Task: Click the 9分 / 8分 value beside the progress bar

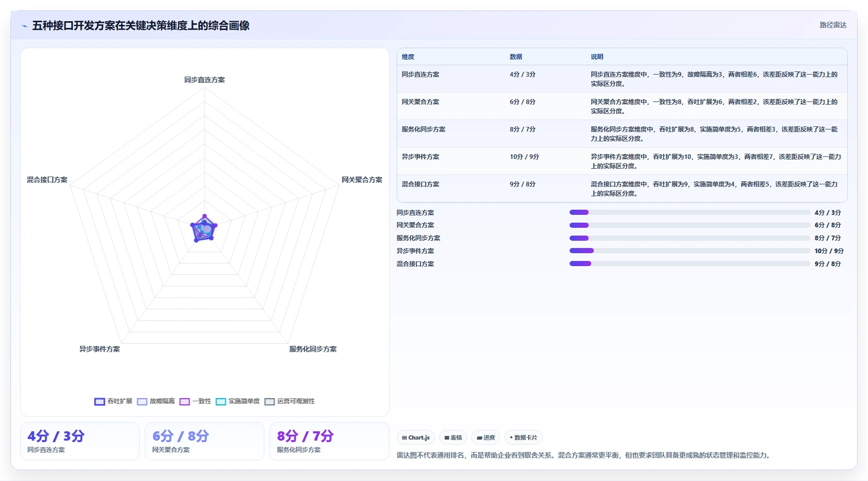Action: [828, 264]
